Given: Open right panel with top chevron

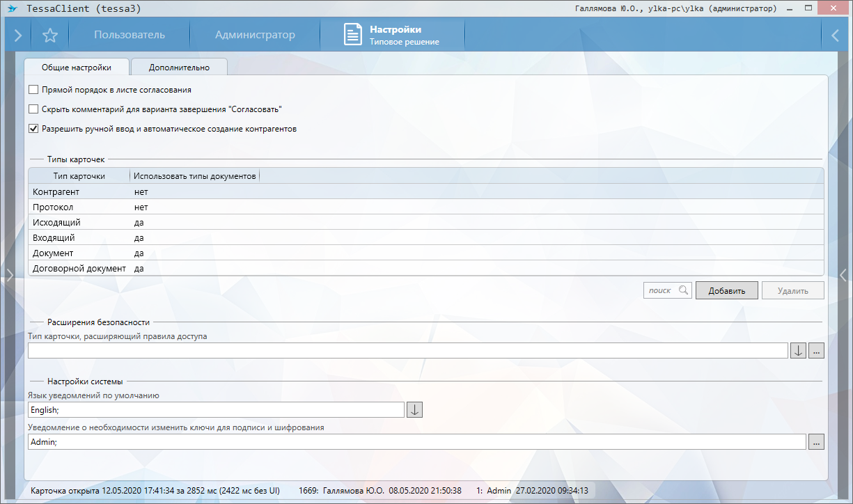Looking at the screenshot, I should [835, 36].
